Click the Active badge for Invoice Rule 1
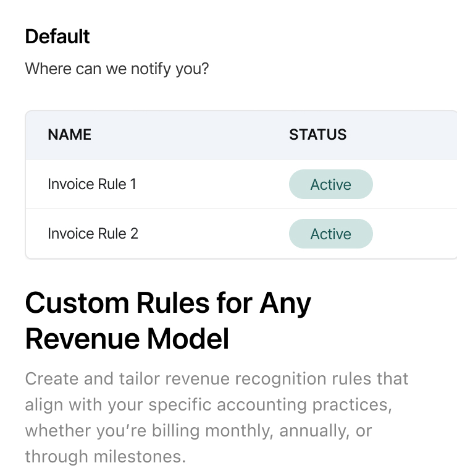457x476 pixels. 330,184
